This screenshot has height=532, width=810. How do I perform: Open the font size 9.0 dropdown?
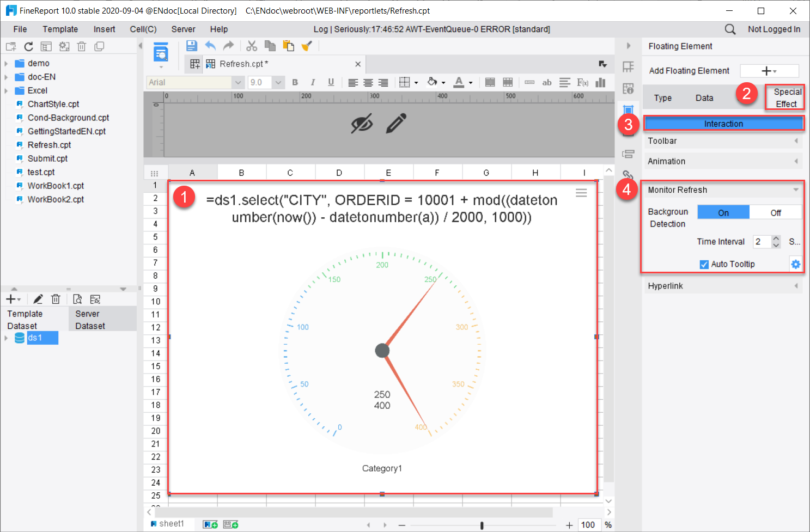click(x=278, y=82)
